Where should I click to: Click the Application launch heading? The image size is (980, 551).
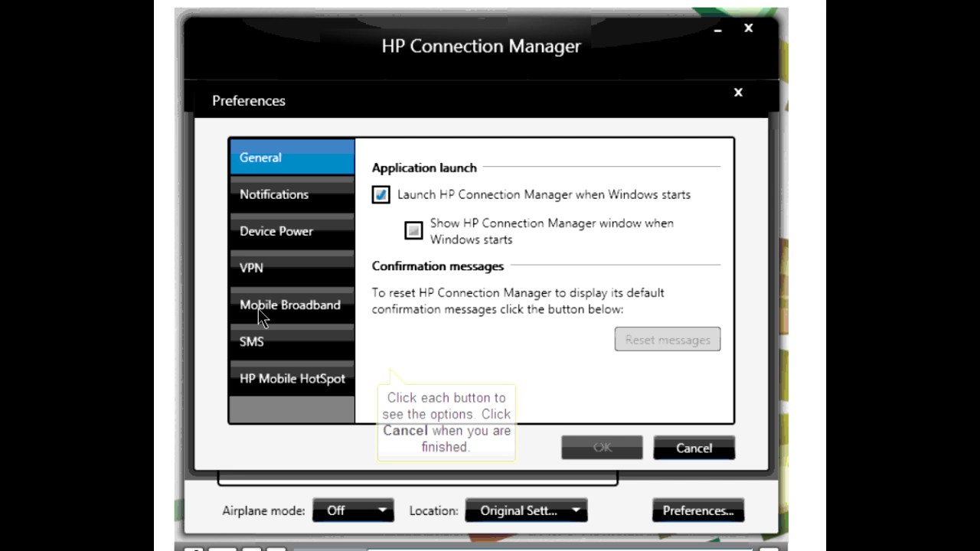click(424, 168)
